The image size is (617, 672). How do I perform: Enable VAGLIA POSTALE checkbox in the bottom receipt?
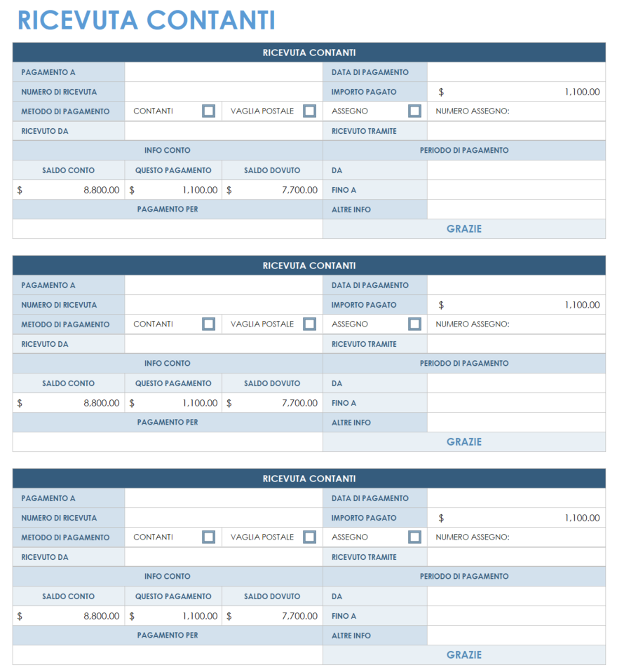click(309, 537)
